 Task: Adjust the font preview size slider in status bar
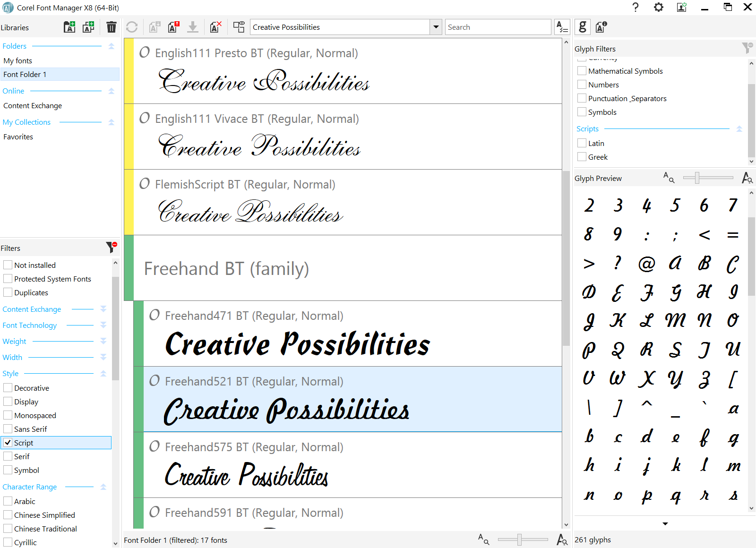pos(519,539)
